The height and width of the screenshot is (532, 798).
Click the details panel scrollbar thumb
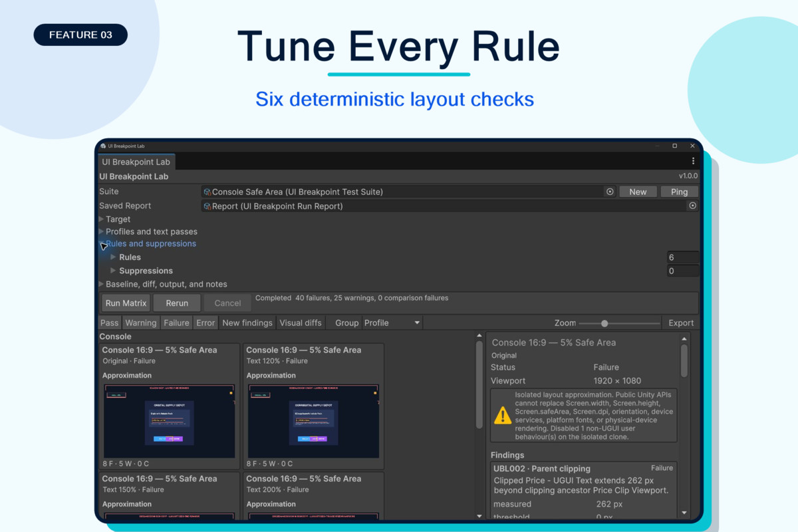point(684,360)
